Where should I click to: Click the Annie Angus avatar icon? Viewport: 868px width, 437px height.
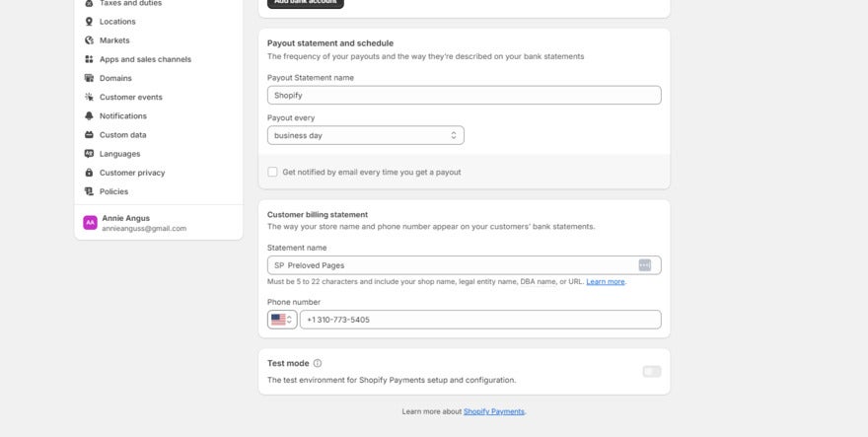pos(90,223)
